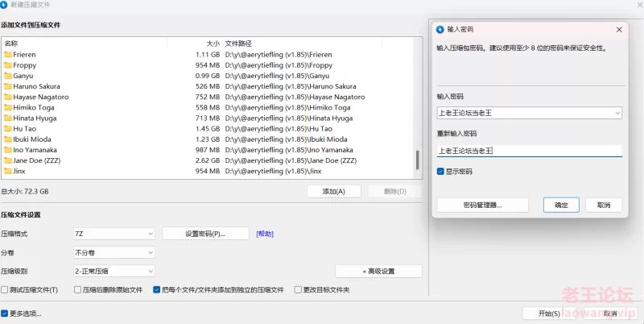
Task: Expand the 输入密码 combo box arrow
Action: [x=616, y=114]
